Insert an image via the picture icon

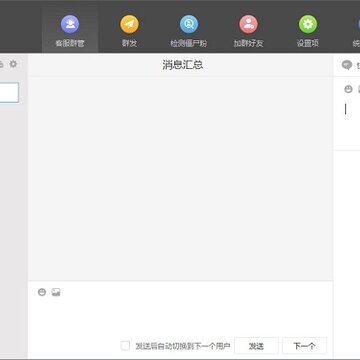(x=56, y=292)
